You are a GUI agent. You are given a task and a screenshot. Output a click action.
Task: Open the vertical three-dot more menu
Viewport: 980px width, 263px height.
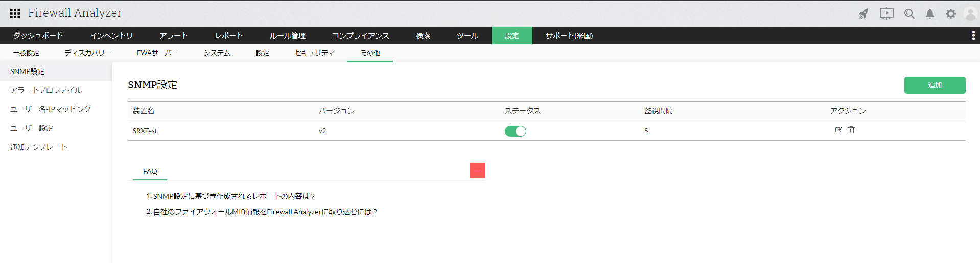[x=973, y=35]
